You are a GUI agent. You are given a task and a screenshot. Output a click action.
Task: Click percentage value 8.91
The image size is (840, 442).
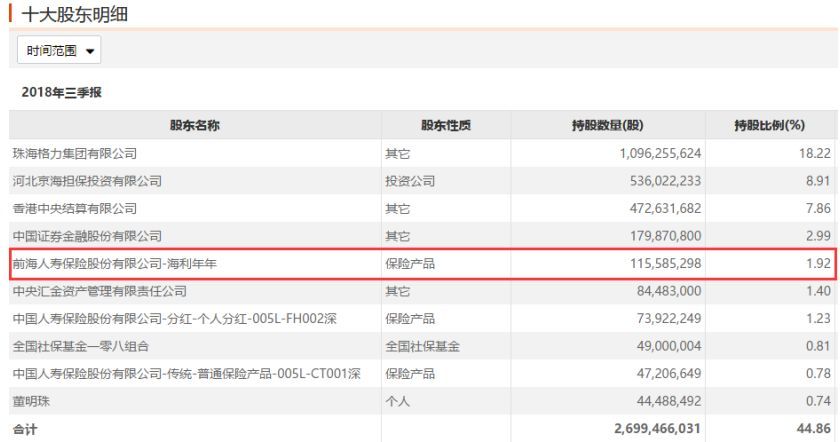pos(819,181)
